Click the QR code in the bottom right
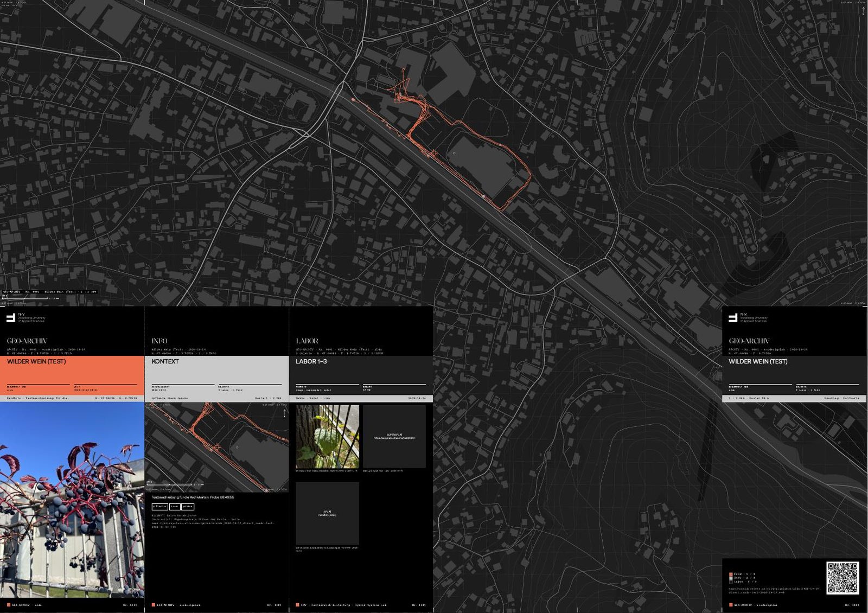The height and width of the screenshot is (613, 868). 843,578
